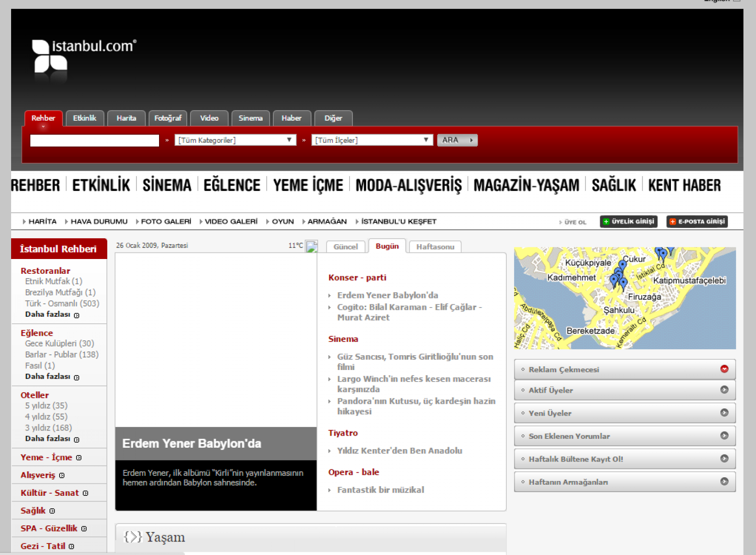The width and height of the screenshot is (756, 555).
Task: Expand the Aktif Üyeler panel
Action: (724, 390)
